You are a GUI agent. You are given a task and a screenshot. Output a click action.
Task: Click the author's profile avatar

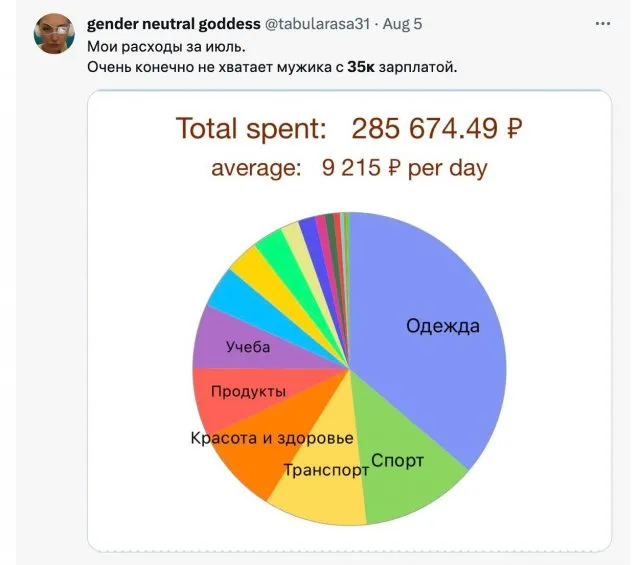54,35
